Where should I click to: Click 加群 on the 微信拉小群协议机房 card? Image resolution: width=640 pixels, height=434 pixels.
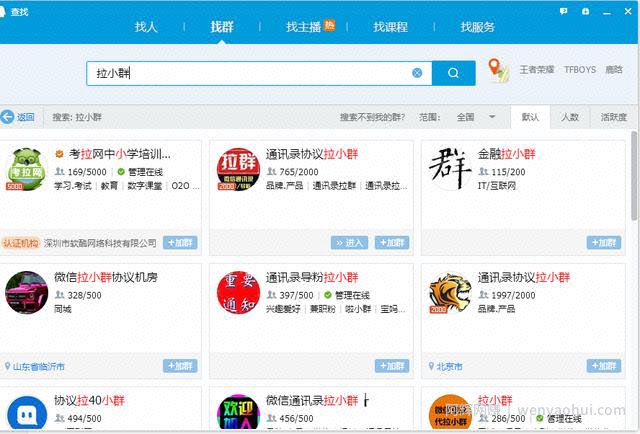pos(180,366)
